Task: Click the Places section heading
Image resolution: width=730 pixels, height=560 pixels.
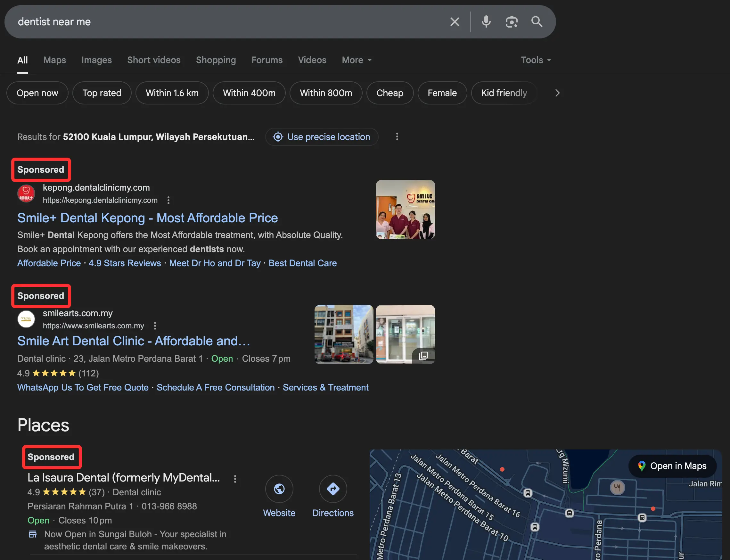Action: coord(43,425)
